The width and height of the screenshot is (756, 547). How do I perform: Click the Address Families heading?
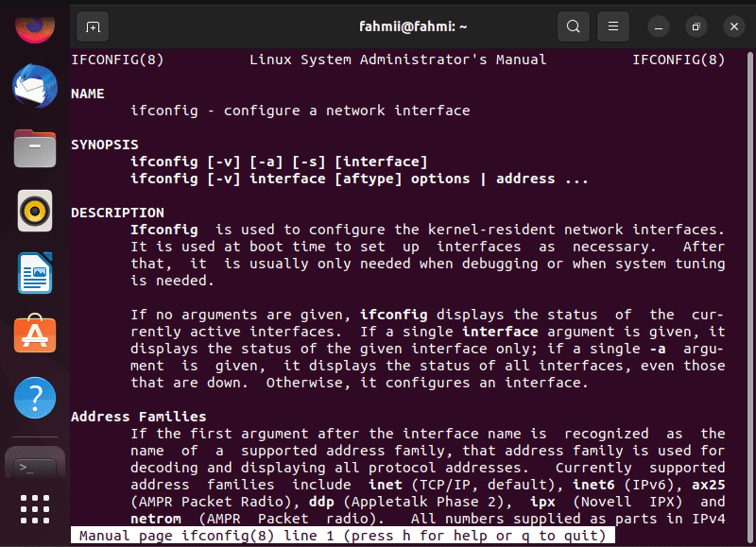(139, 417)
